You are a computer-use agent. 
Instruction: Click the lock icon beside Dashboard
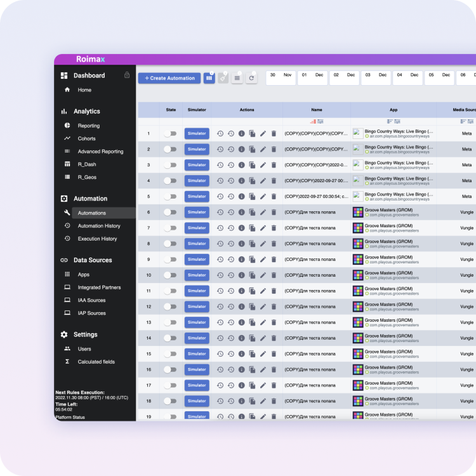[127, 75]
